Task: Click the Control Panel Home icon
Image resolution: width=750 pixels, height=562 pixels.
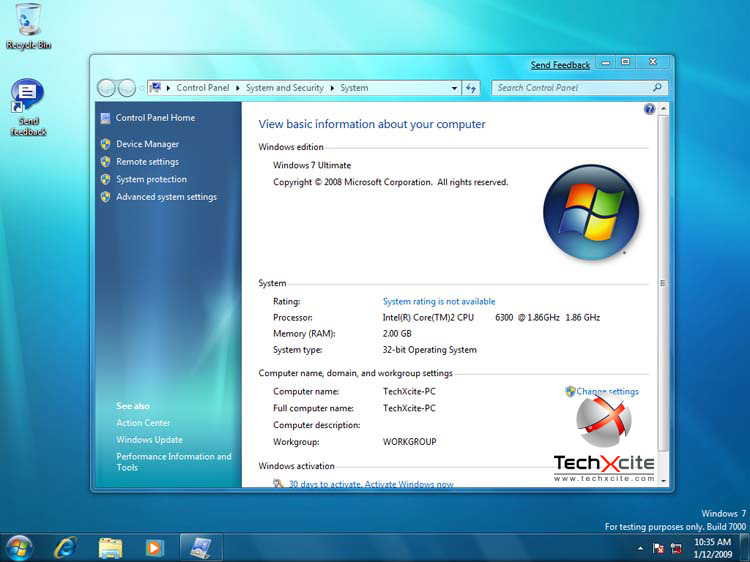Action: coord(105,118)
